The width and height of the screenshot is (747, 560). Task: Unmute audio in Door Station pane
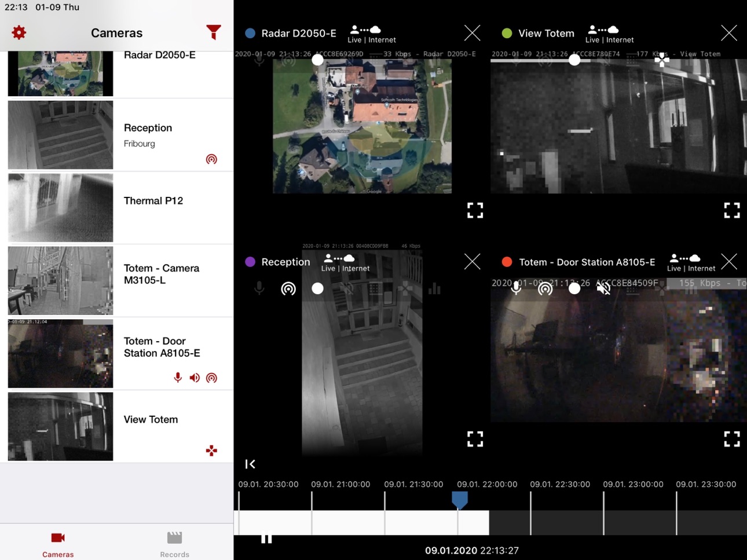[603, 288]
